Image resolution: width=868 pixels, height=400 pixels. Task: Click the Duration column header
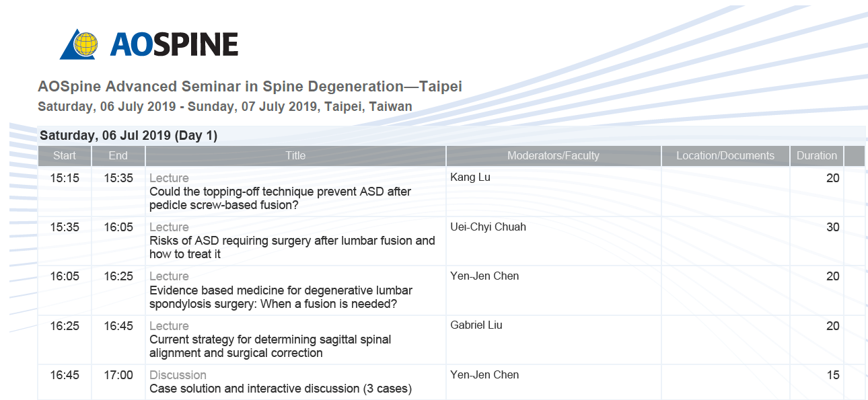click(817, 156)
